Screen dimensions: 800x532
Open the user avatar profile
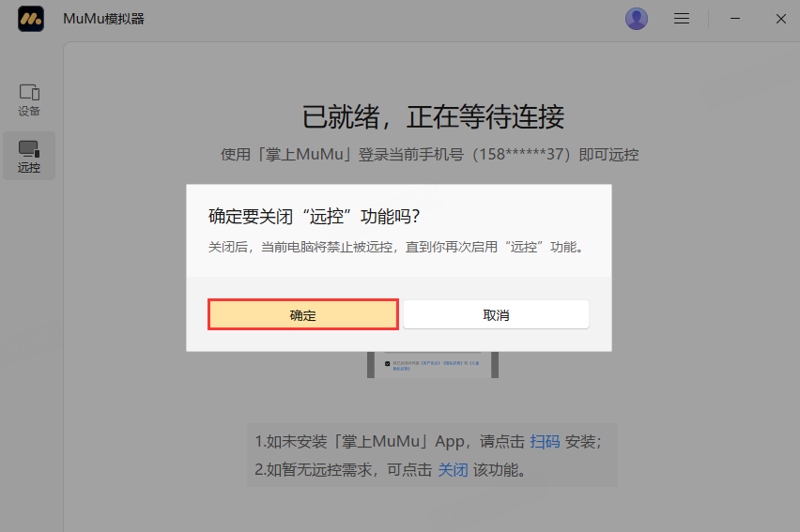(637, 19)
